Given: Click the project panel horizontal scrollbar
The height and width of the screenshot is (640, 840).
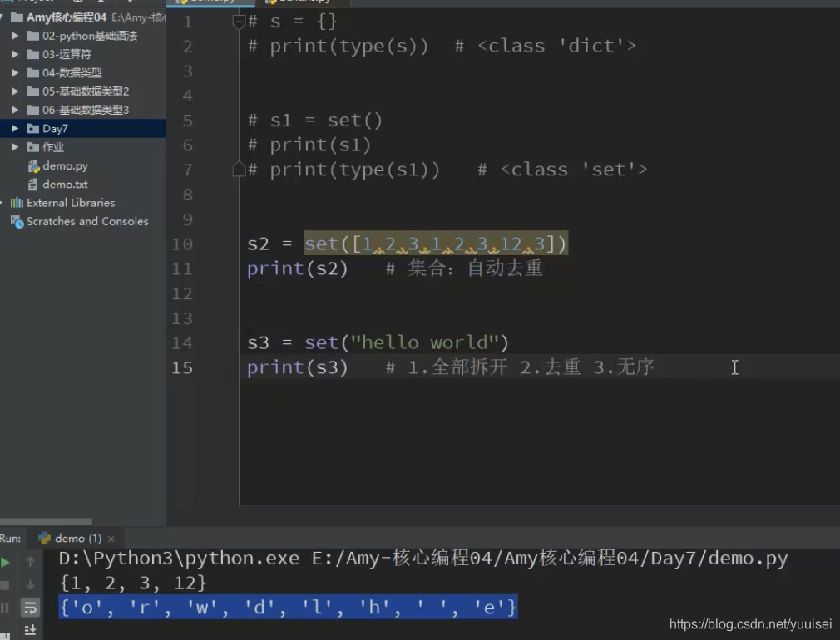Looking at the screenshot, I should (x=46, y=521).
